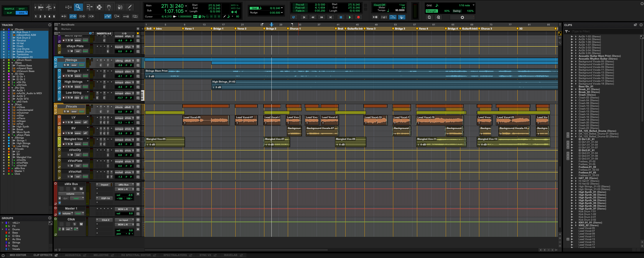
Task: Solo the fStrings folder track
Action: 65,65
